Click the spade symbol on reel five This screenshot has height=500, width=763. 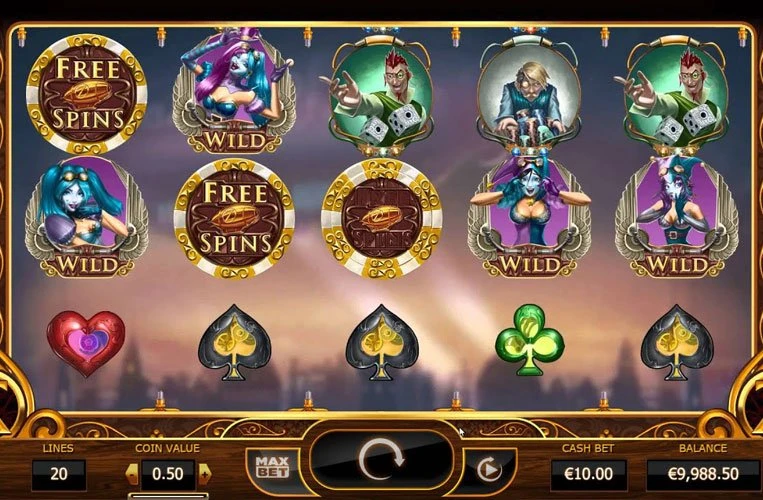coord(676,342)
